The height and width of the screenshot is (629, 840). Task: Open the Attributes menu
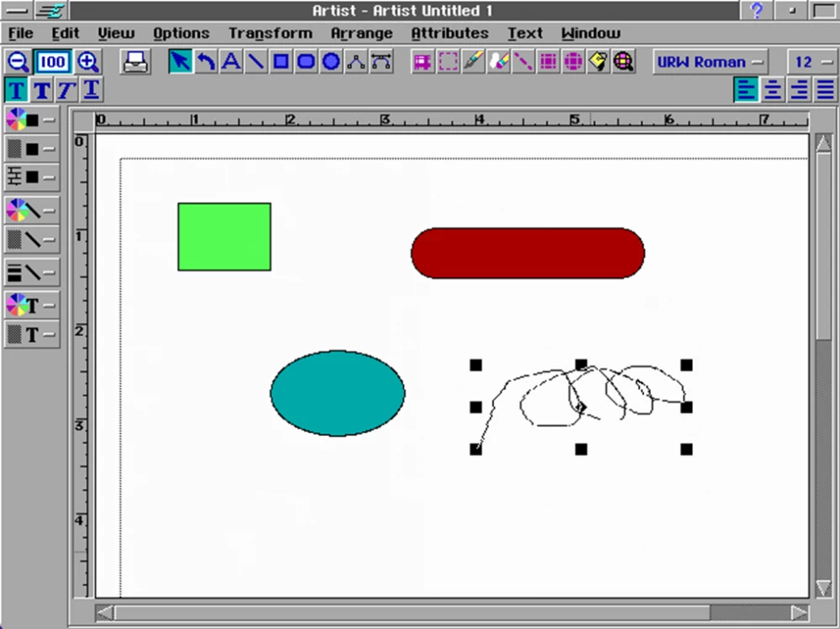tap(450, 33)
